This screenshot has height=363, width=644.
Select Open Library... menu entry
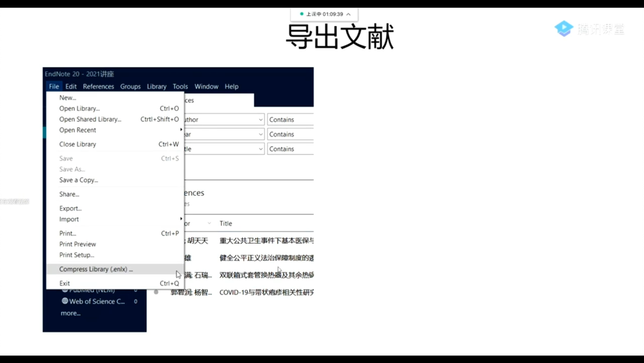[x=115, y=109]
